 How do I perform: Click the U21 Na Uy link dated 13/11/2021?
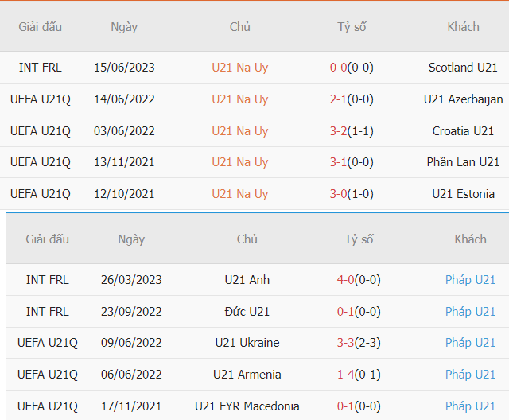239,162
